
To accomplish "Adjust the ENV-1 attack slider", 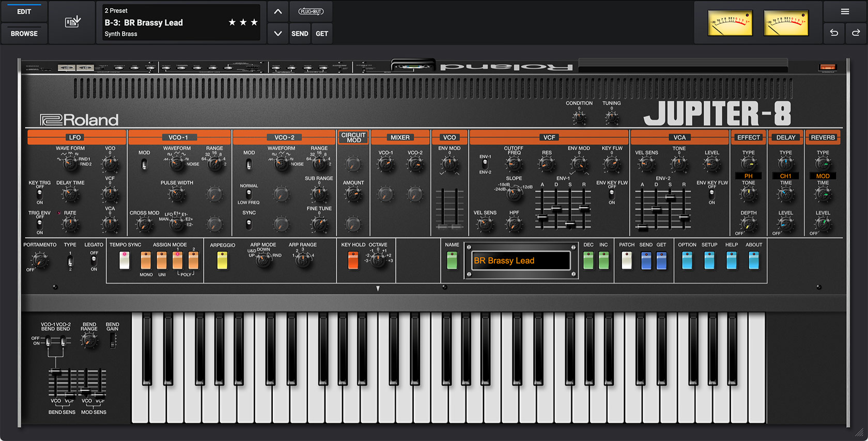I will (x=542, y=218).
